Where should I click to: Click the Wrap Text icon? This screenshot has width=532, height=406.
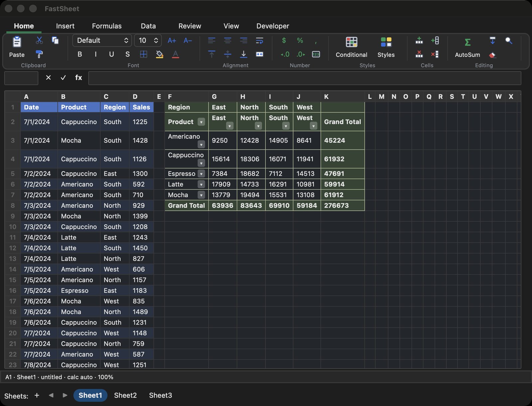(x=259, y=41)
